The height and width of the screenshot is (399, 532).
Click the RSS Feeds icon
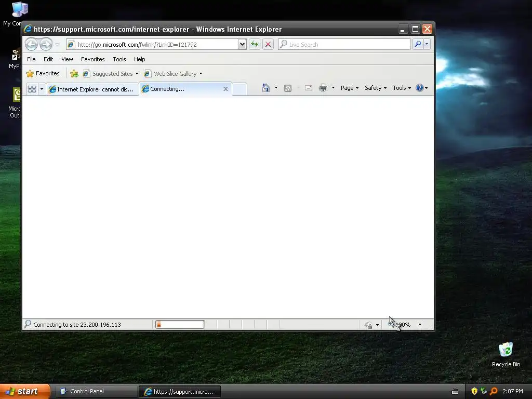click(x=288, y=88)
